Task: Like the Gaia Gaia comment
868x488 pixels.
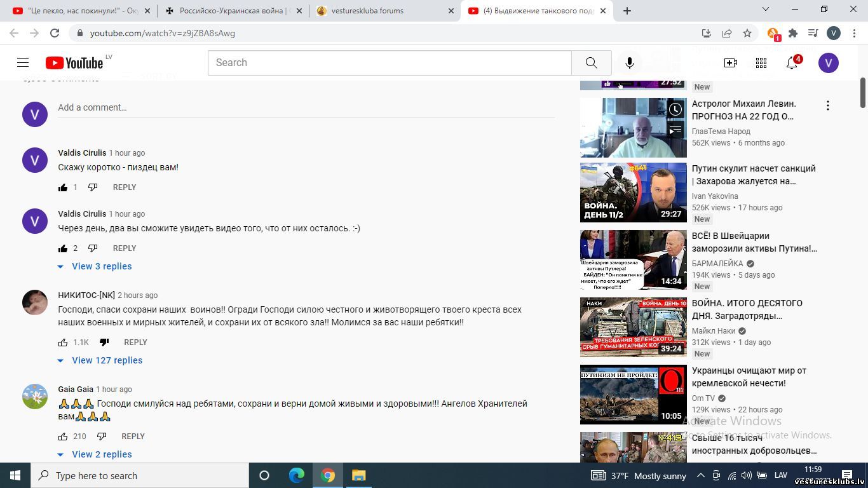Action: point(63,437)
